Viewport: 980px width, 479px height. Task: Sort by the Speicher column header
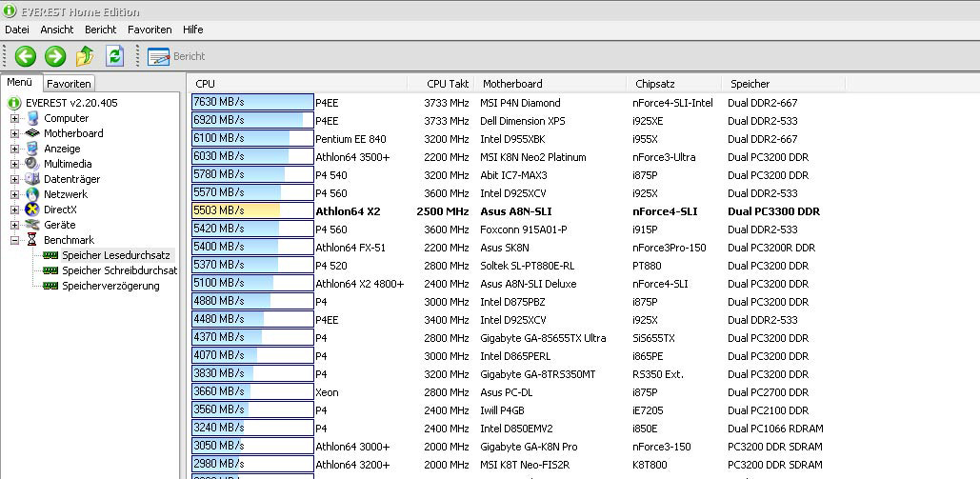(x=784, y=84)
